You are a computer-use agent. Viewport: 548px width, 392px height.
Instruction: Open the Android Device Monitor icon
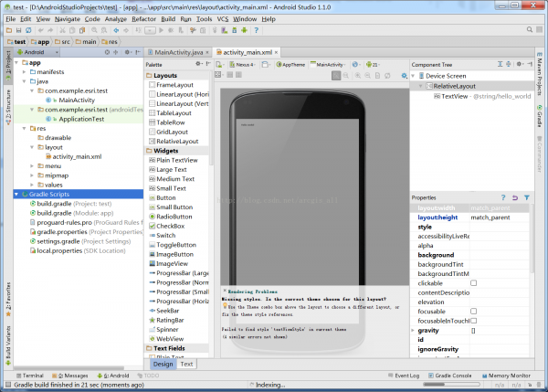(x=244, y=30)
